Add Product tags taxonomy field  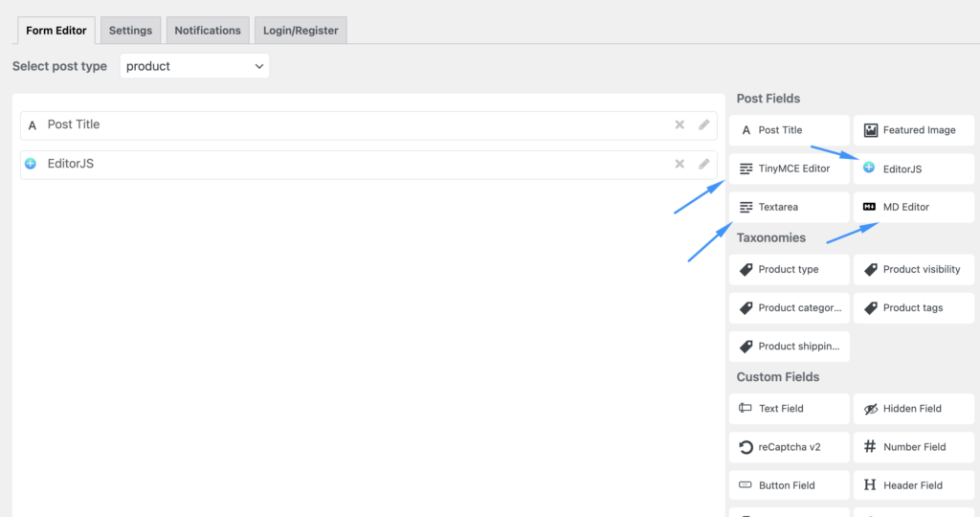[x=913, y=308]
